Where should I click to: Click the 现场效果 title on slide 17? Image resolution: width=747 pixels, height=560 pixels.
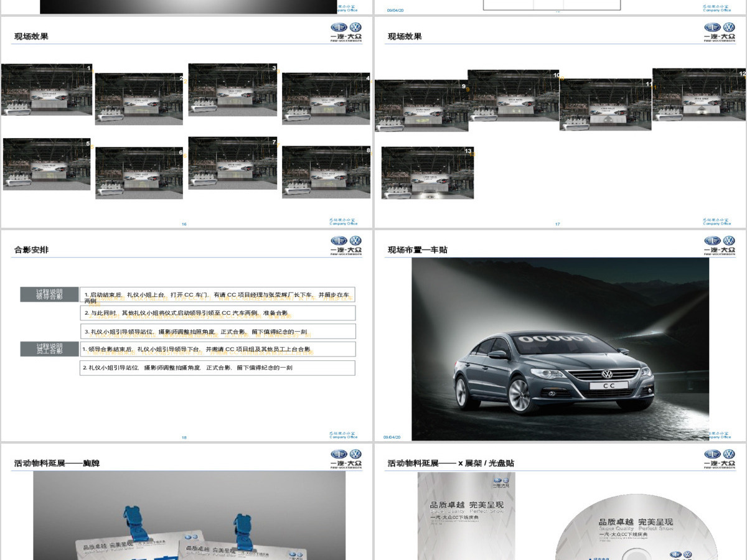pos(405,36)
